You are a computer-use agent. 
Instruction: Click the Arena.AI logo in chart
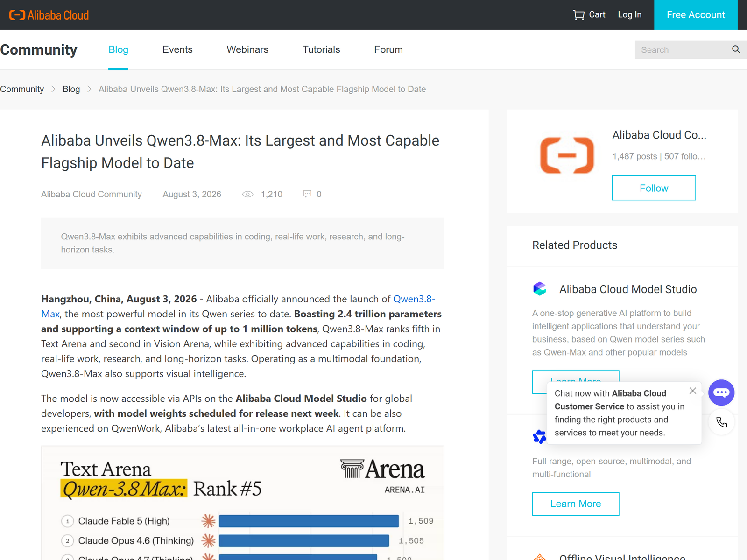click(383, 476)
